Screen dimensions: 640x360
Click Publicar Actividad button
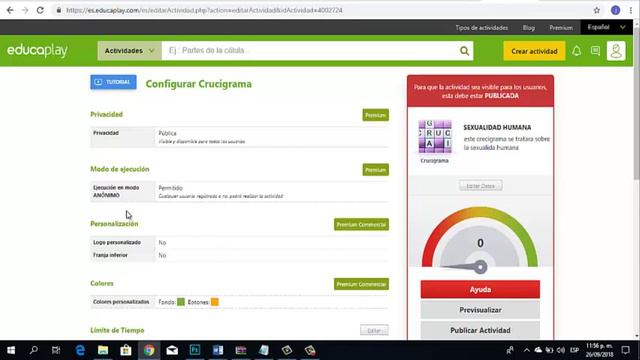pos(480,330)
